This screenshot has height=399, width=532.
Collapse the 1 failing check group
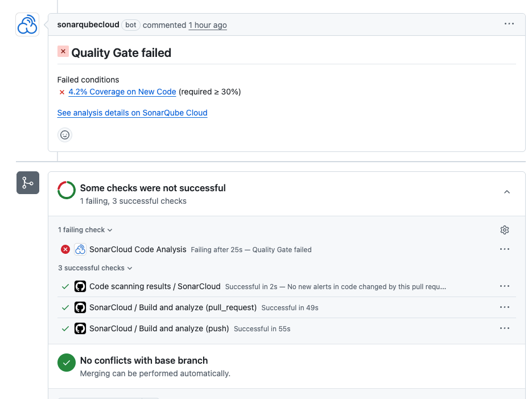click(85, 230)
